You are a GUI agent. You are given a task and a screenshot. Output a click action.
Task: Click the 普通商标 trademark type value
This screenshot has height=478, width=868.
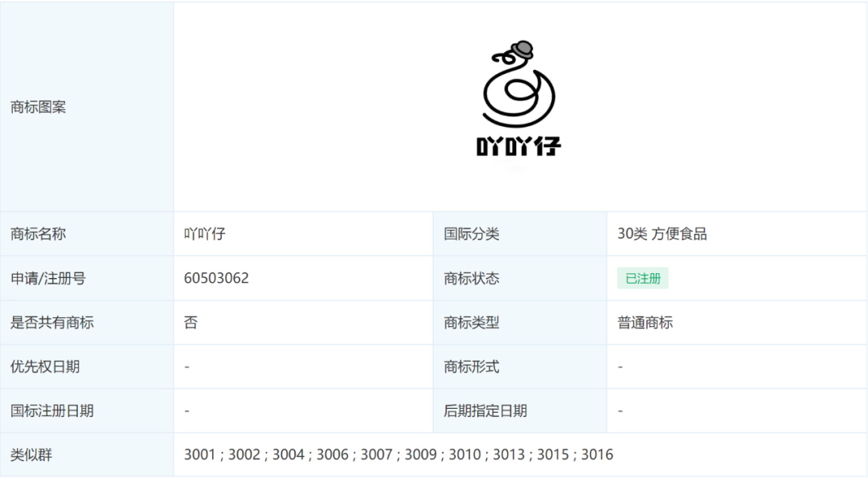click(645, 322)
